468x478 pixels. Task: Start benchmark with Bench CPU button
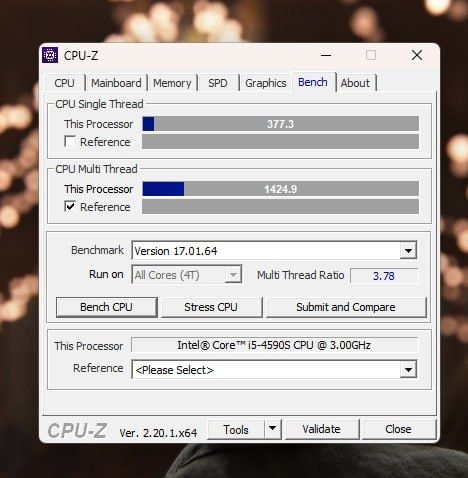pyautogui.click(x=106, y=307)
